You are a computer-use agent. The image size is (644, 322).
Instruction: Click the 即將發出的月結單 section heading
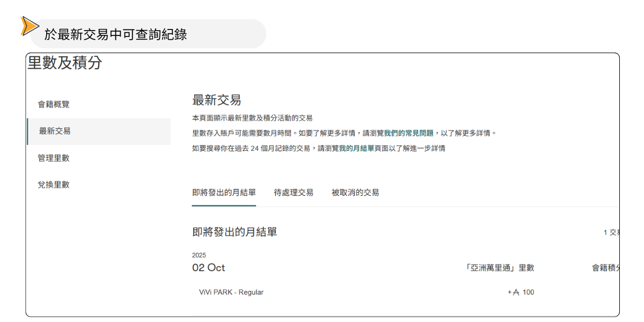click(x=235, y=232)
